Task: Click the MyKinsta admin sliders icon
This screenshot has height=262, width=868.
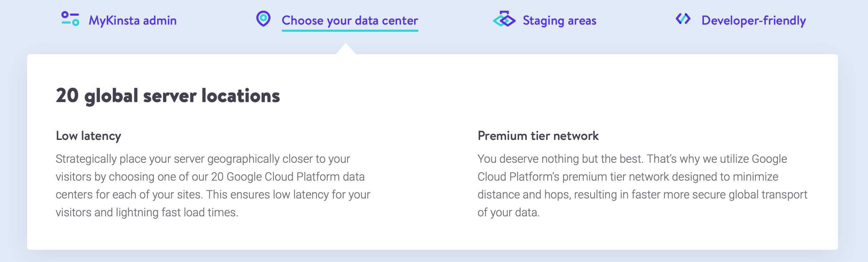Action: click(x=70, y=19)
